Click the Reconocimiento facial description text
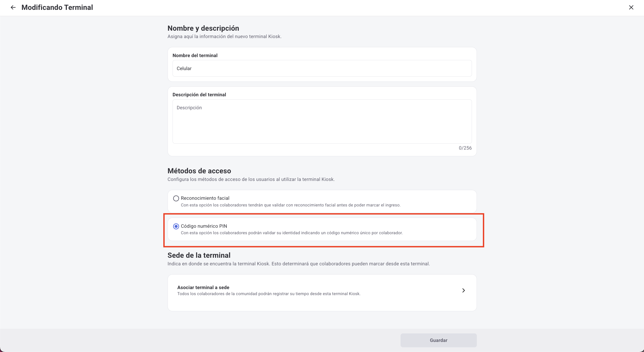Image resolution: width=644 pixels, height=352 pixels. (290, 205)
